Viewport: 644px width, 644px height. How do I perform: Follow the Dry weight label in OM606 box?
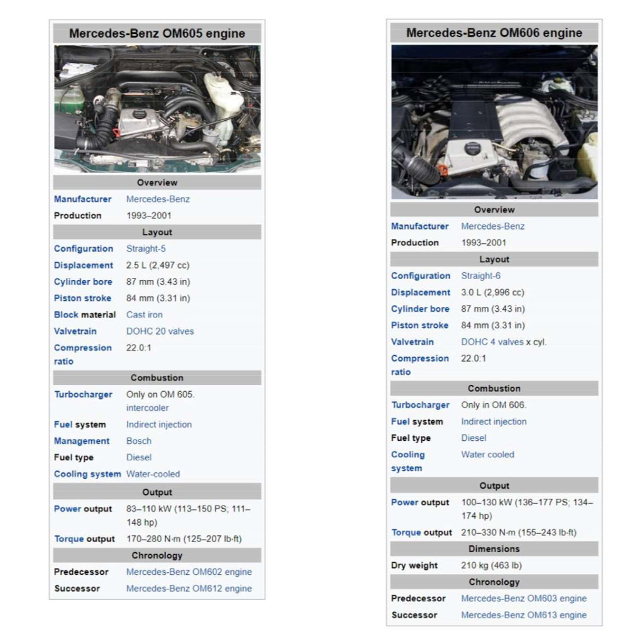[x=414, y=565]
